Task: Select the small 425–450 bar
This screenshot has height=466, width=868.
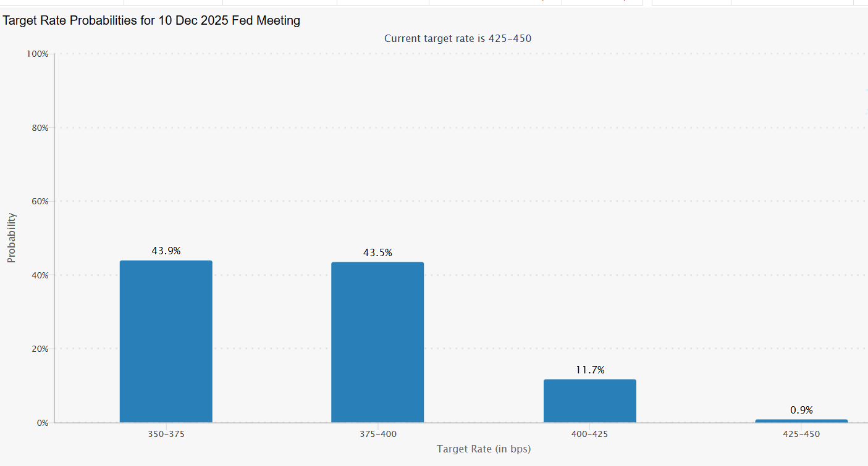Action: [801, 421]
